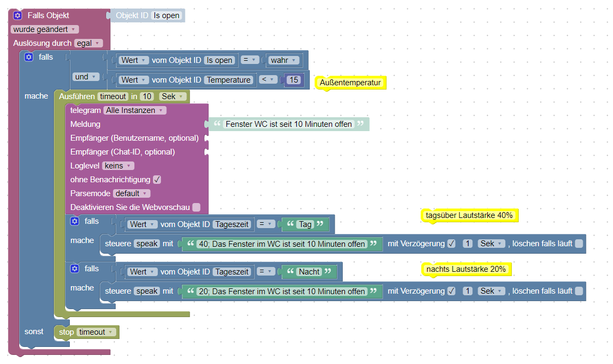The width and height of the screenshot is (613, 364).
Task: Select Außentemperatur yellow comment
Action: click(350, 83)
